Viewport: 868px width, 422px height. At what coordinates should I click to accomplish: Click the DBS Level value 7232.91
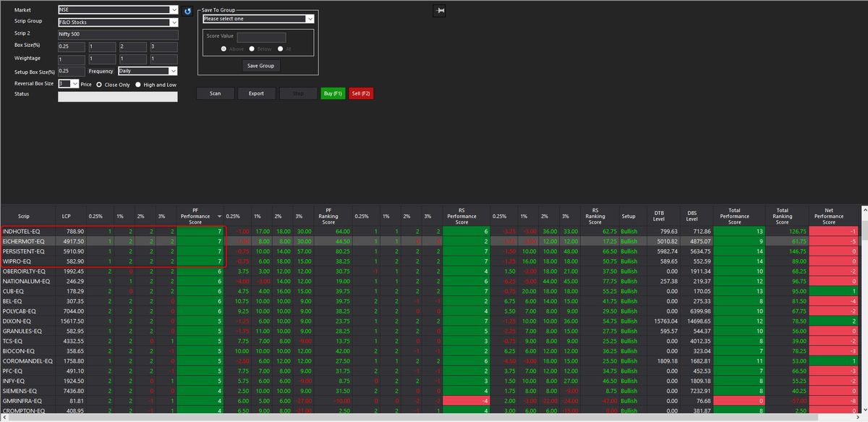pyautogui.click(x=699, y=390)
